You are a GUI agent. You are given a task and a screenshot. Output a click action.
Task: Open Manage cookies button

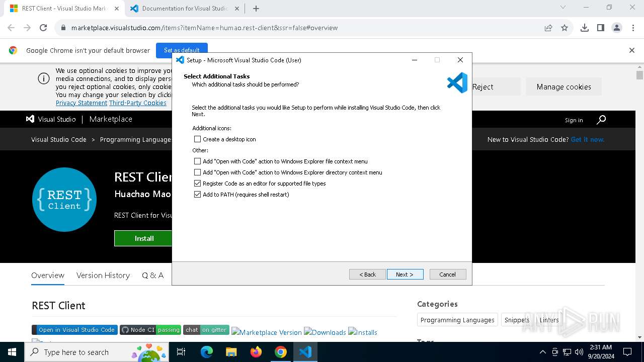coord(563,87)
